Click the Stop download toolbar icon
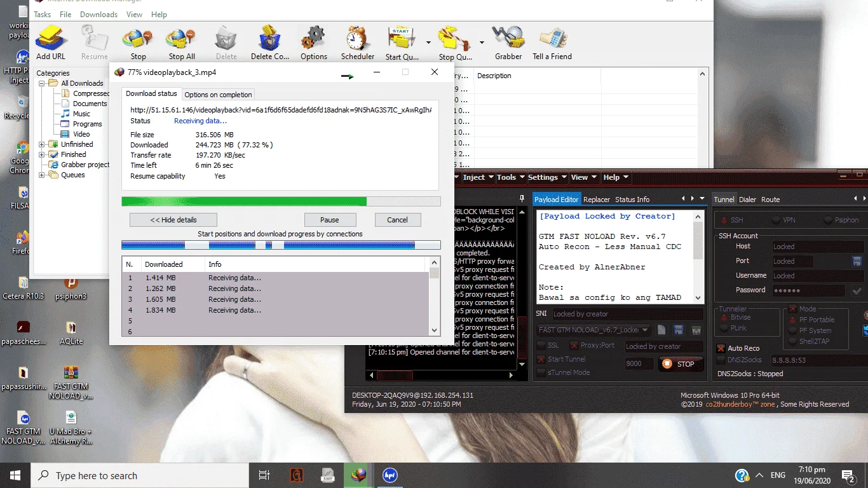Viewport: 868px width, 488px height. [138, 39]
